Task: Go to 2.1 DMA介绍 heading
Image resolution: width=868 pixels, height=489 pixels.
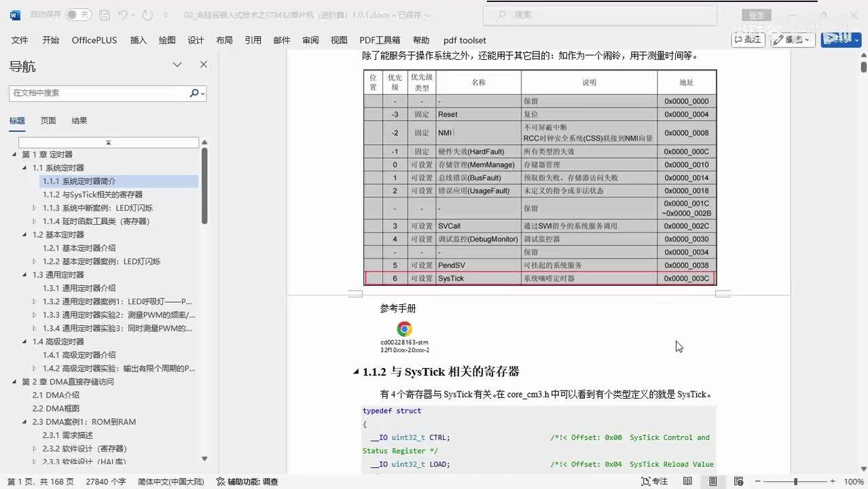Action: [x=56, y=395]
